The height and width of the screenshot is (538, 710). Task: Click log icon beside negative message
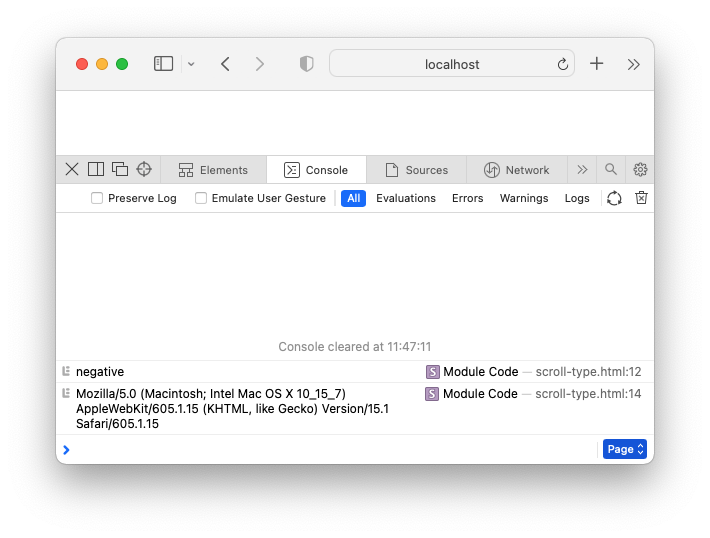[66, 371]
